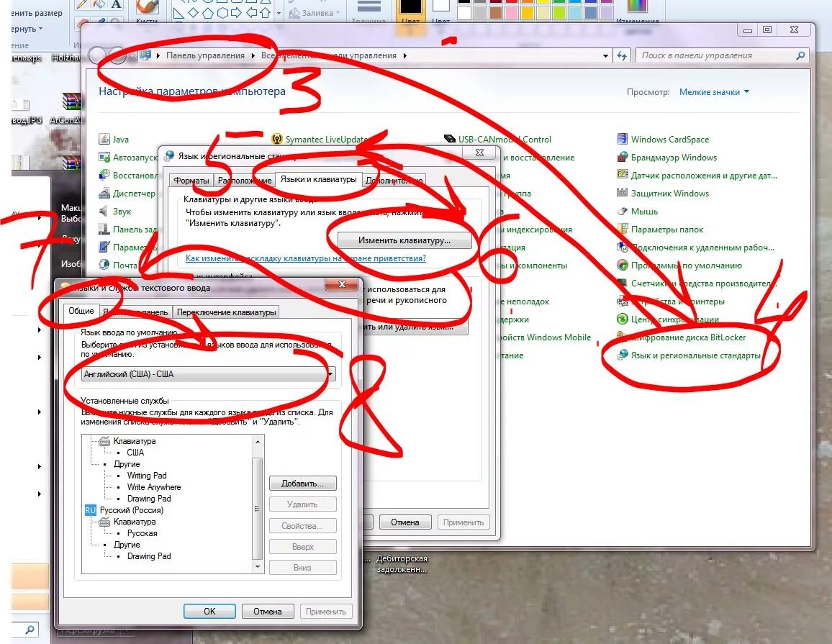Expand the Мелкие значки view dropdown
Viewport: 832px width, 644px height.
pyautogui.click(x=714, y=92)
